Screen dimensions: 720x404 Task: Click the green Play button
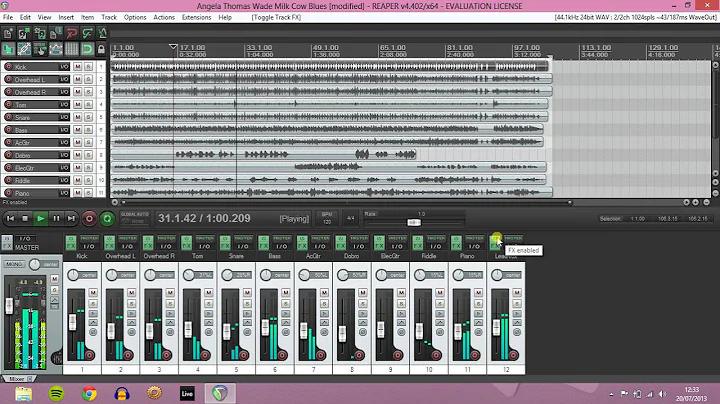pos(40,219)
